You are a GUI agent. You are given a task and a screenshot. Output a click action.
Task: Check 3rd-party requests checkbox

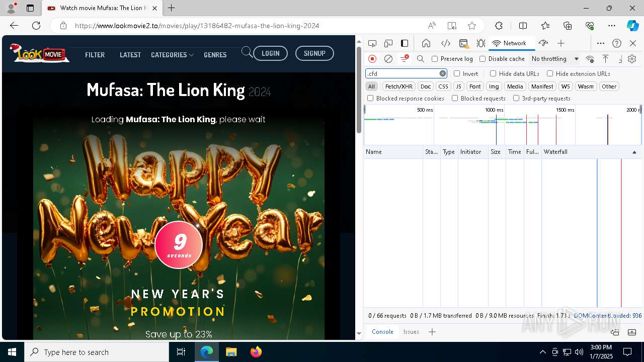[x=516, y=99]
